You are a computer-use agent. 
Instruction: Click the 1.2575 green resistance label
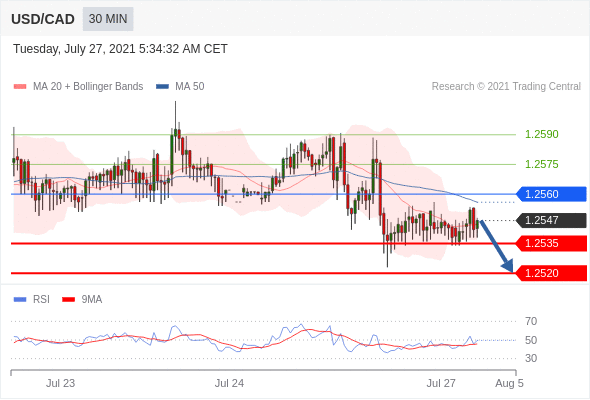pyautogui.click(x=542, y=164)
